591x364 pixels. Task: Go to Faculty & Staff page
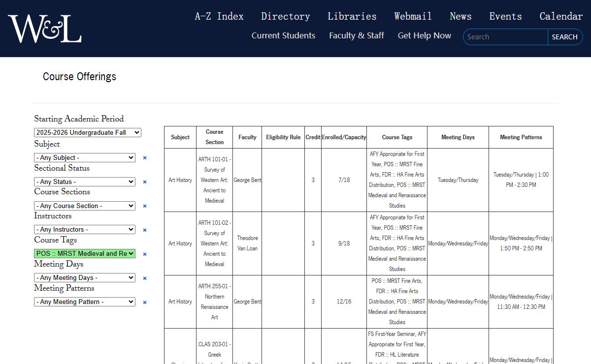pos(357,35)
